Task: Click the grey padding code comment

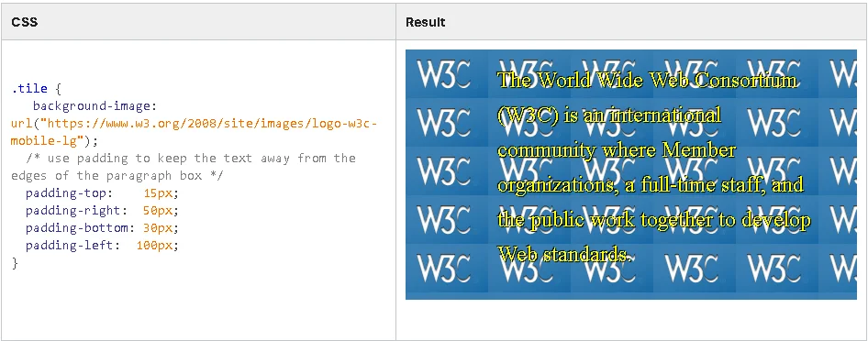Action: click(x=184, y=167)
